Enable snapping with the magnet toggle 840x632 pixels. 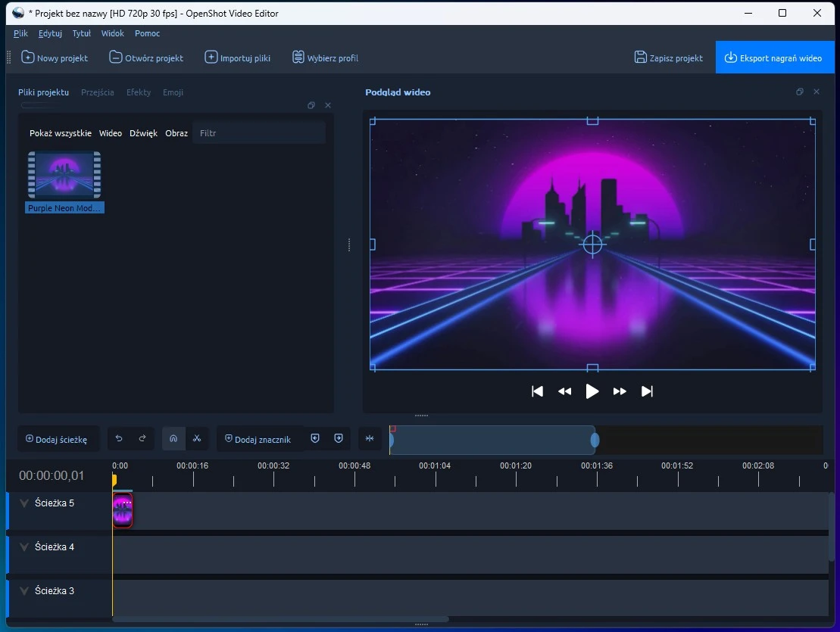(173, 439)
